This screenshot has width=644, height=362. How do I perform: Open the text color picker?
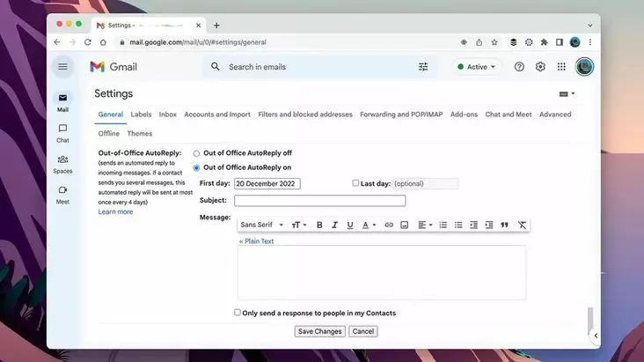point(369,225)
